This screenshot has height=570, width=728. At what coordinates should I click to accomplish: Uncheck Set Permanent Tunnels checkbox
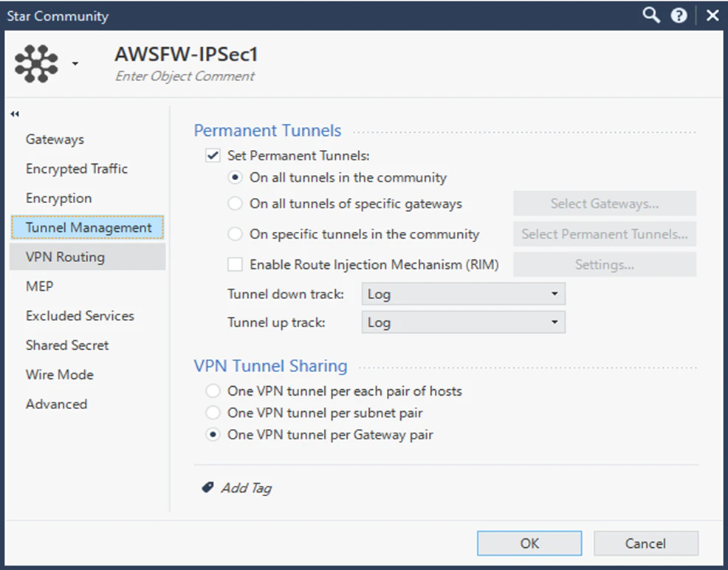point(213,156)
